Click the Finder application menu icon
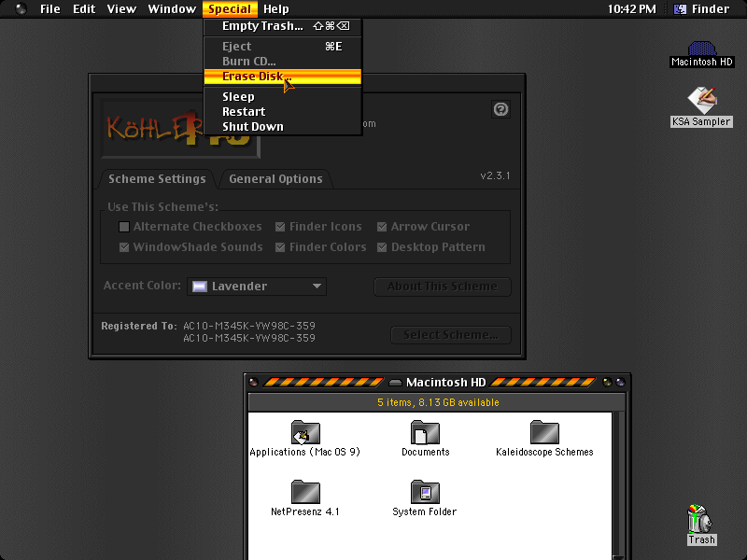Screen dimensions: 747x560 680,9
